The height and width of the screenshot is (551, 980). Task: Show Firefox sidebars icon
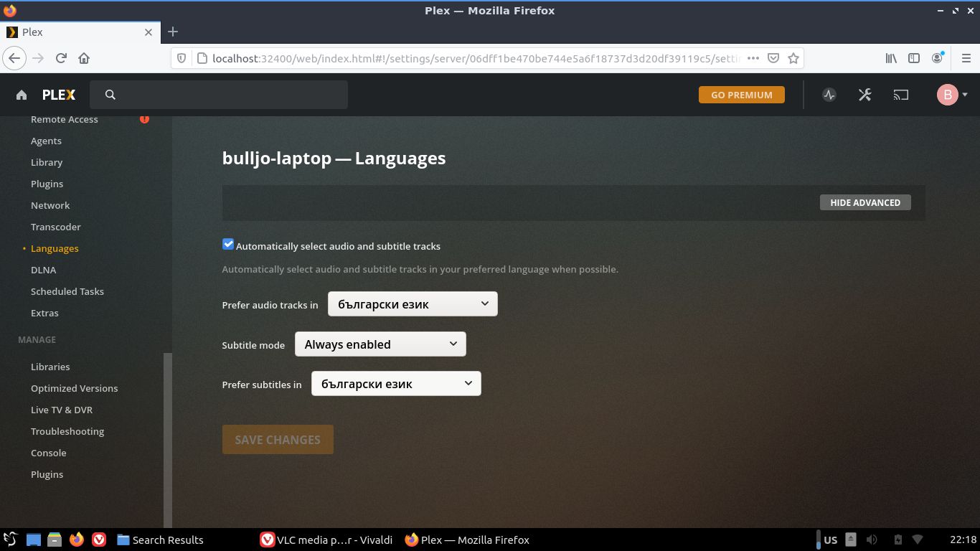click(914, 58)
